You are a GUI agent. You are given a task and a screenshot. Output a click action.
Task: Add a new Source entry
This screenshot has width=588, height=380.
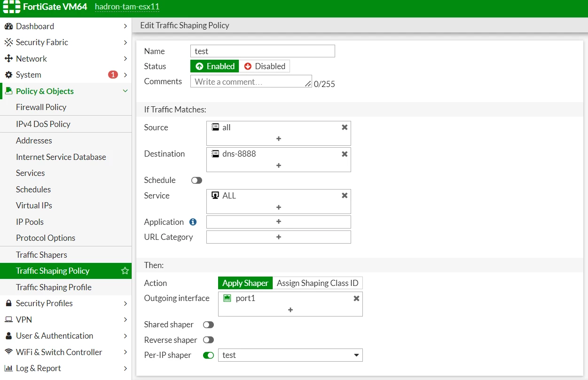tap(279, 139)
